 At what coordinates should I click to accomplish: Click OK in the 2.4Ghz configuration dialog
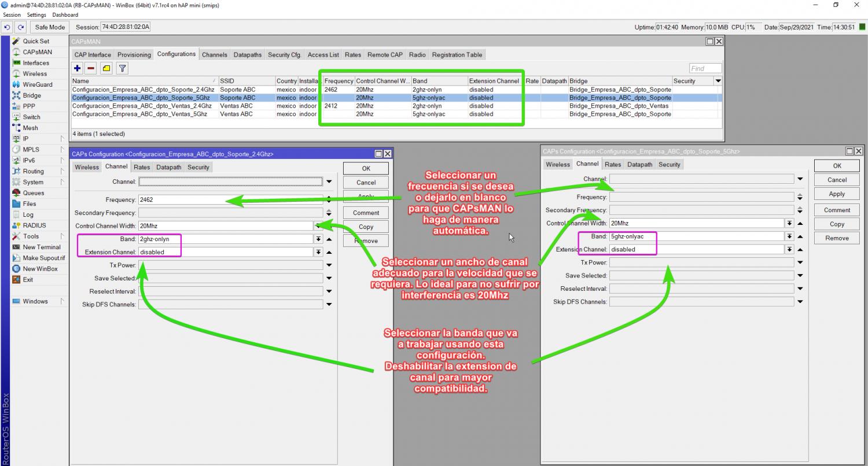click(x=366, y=168)
